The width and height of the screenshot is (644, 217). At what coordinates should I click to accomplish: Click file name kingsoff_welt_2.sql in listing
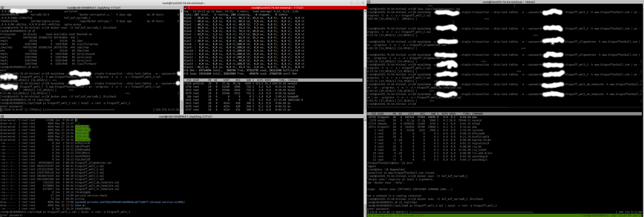[89, 169]
